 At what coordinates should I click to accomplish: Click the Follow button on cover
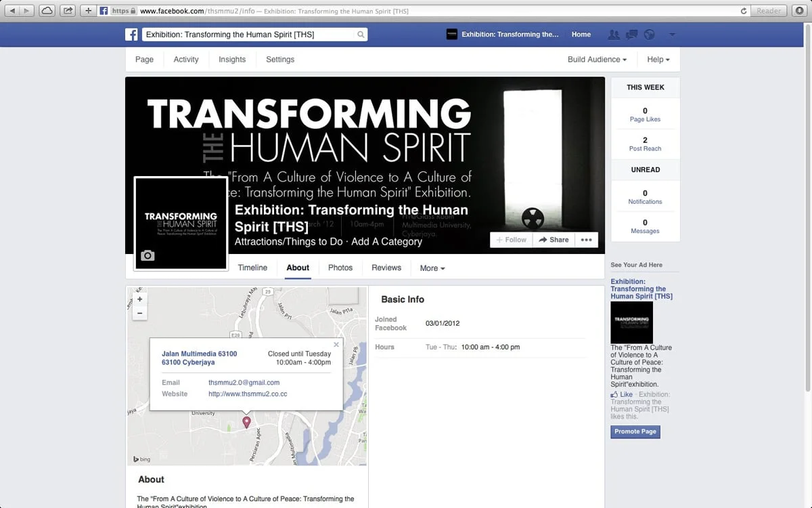(x=512, y=240)
